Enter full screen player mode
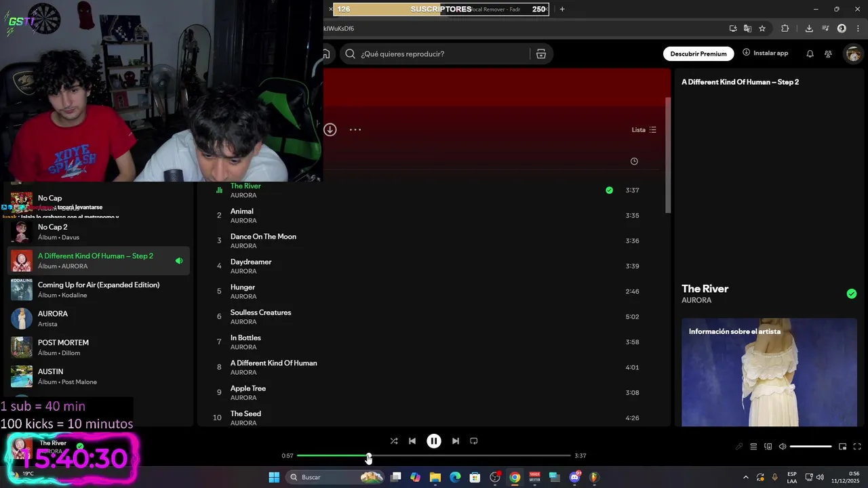This screenshot has width=868, height=488. tap(857, 447)
